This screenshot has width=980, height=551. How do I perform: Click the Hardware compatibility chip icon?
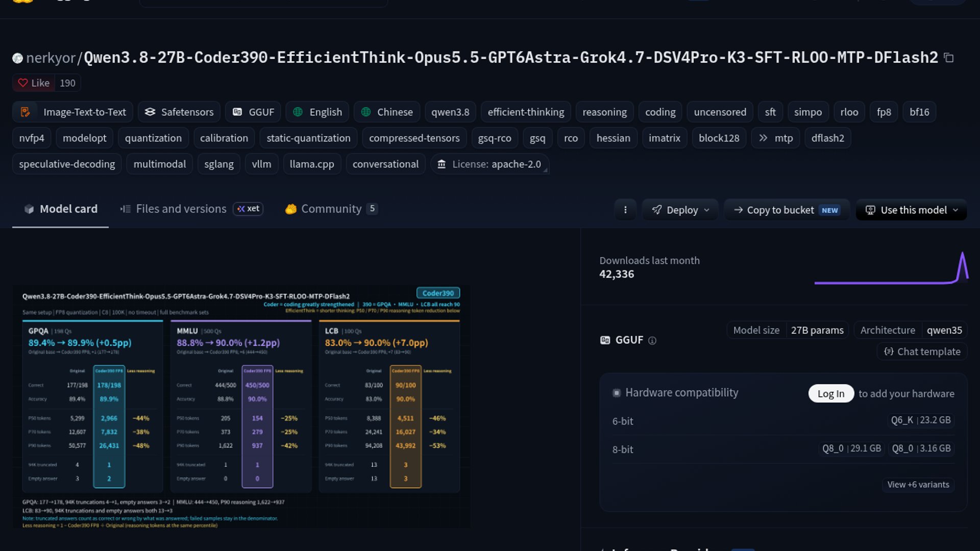coord(617,393)
